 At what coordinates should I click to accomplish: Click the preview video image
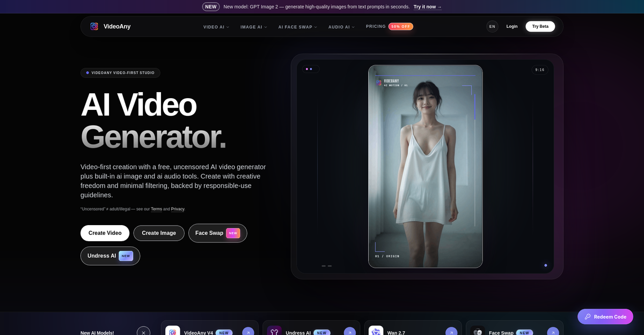pos(426,166)
